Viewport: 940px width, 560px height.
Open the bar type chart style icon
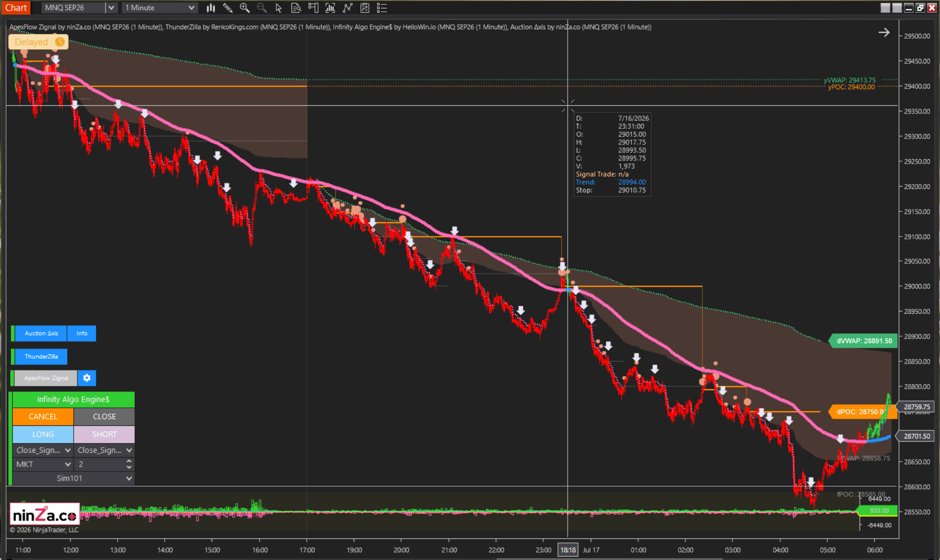[x=211, y=8]
